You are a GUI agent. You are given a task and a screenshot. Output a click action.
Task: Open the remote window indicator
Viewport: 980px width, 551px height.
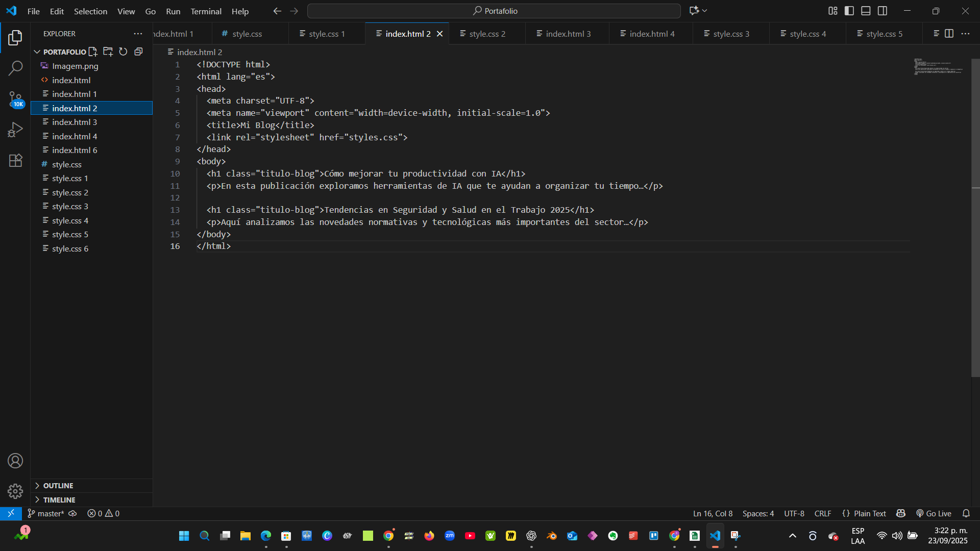[11, 513]
